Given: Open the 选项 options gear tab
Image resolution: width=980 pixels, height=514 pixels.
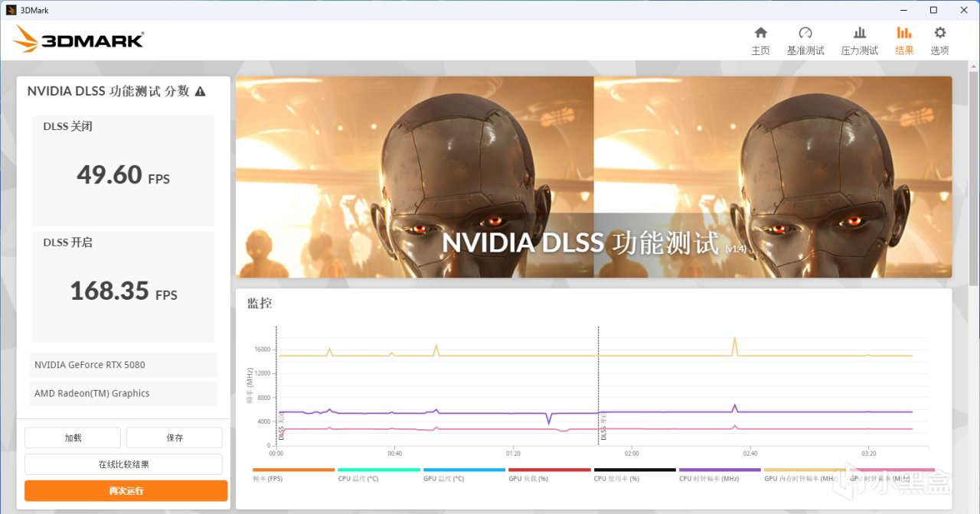Looking at the screenshot, I should pos(939,41).
